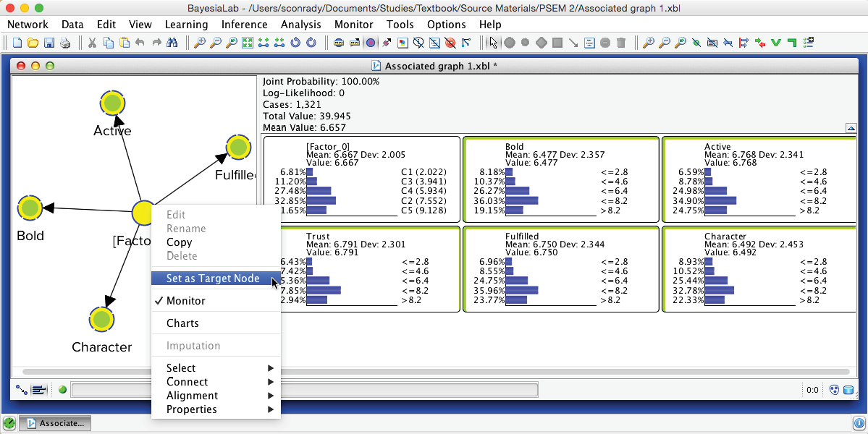Click the Zoom In magnifier icon
868x434 pixels.
coord(199,43)
